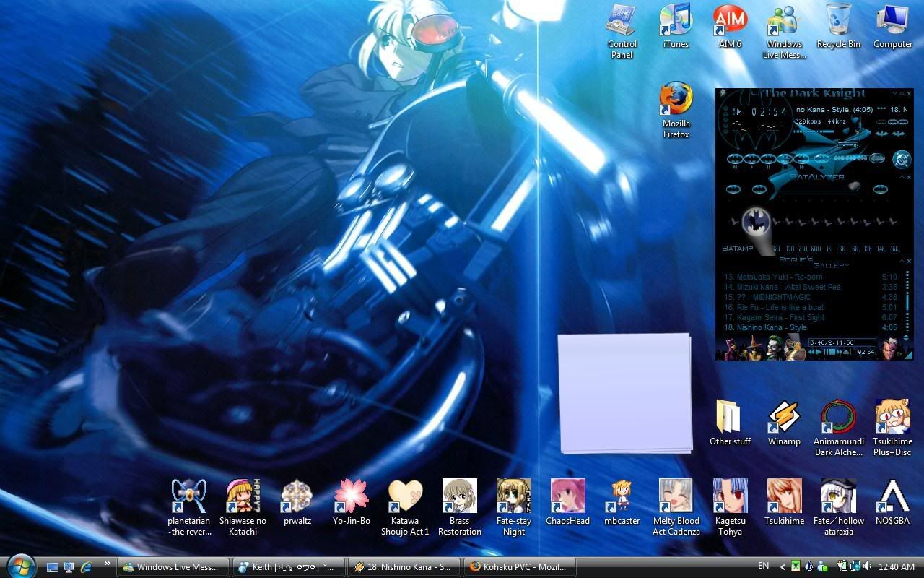The image size is (924, 578).
Task: Expand hidden Quick Launch icons chevron
Action: 108,564
